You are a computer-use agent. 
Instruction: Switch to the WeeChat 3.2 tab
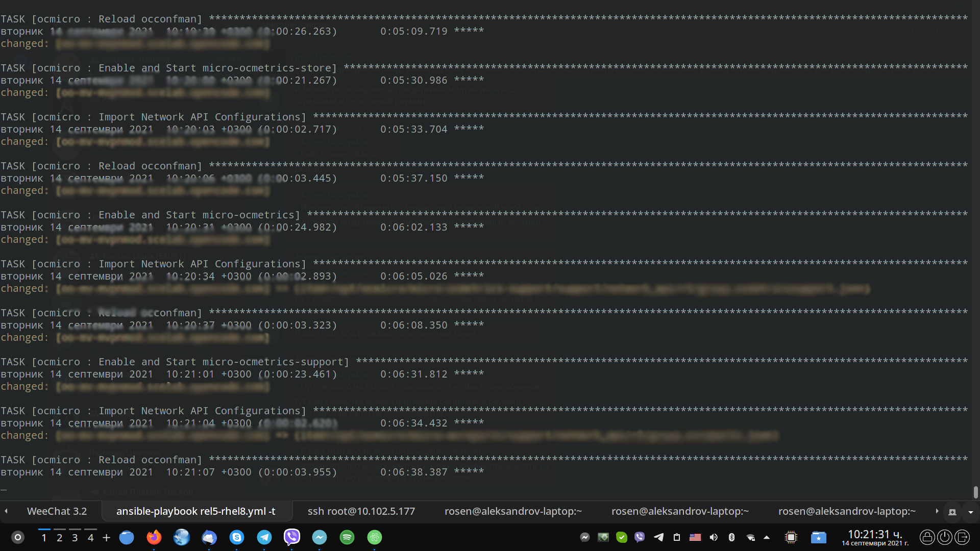pyautogui.click(x=57, y=511)
